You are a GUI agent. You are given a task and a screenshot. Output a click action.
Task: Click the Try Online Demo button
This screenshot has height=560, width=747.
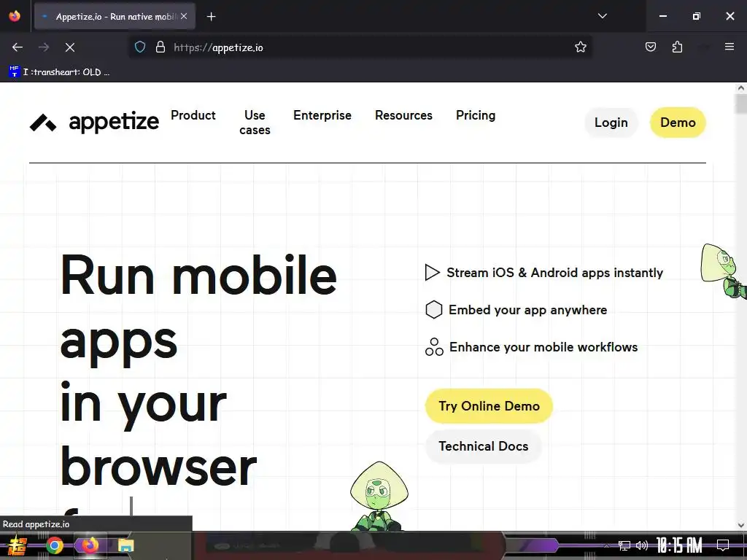click(489, 406)
